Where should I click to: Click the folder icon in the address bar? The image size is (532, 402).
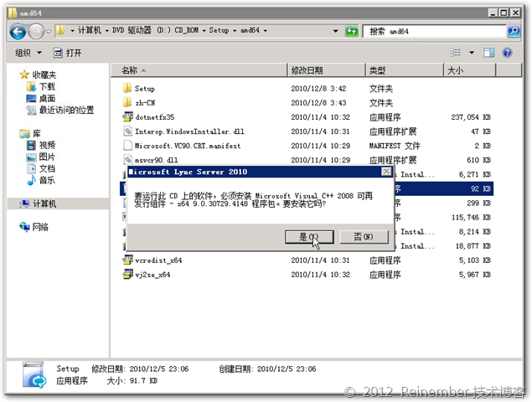pos(60,30)
